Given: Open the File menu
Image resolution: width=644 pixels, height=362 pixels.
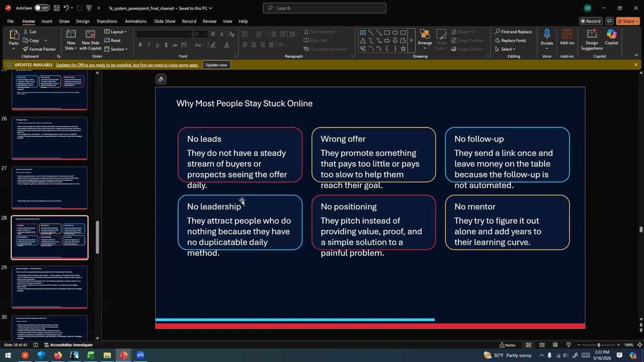Looking at the screenshot, I should tap(11, 21).
